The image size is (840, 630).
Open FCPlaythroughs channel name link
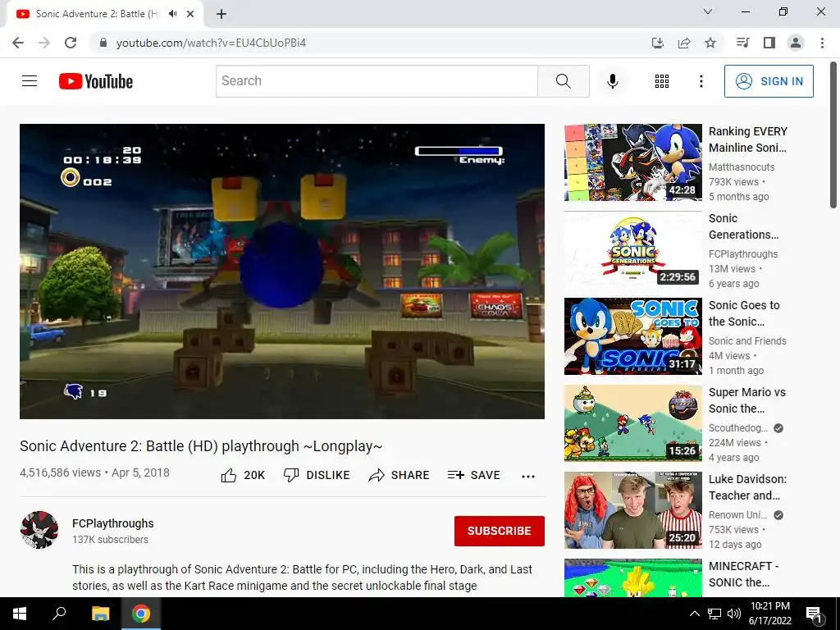(x=113, y=523)
